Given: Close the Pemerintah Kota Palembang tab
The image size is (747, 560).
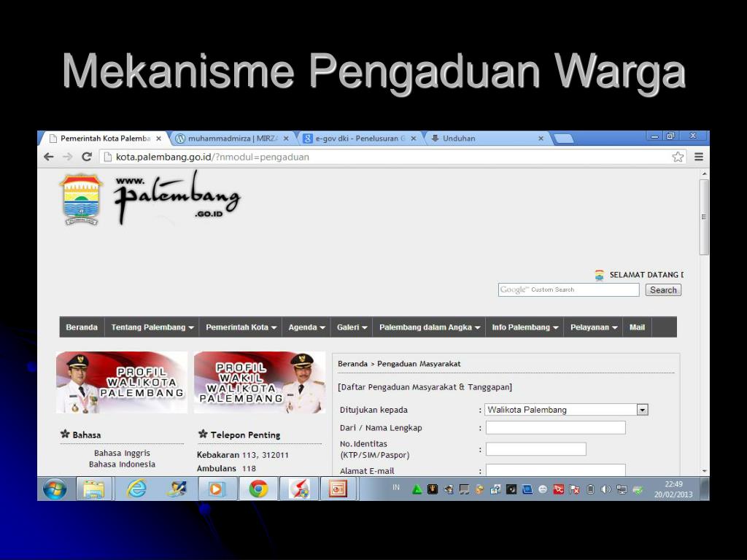Looking at the screenshot, I should [158, 139].
